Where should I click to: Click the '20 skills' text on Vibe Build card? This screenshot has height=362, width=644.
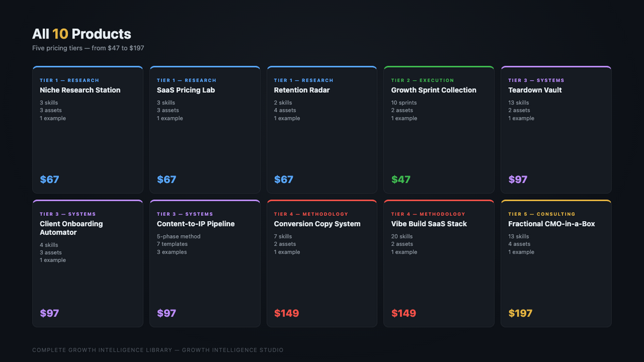pos(402,236)
